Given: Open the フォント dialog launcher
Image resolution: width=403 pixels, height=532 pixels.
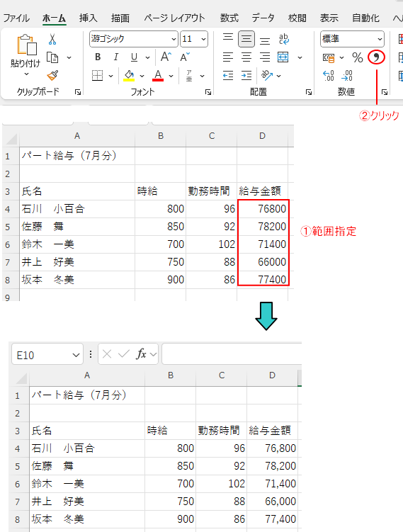Looking at the screenshot, I should 208,92.
